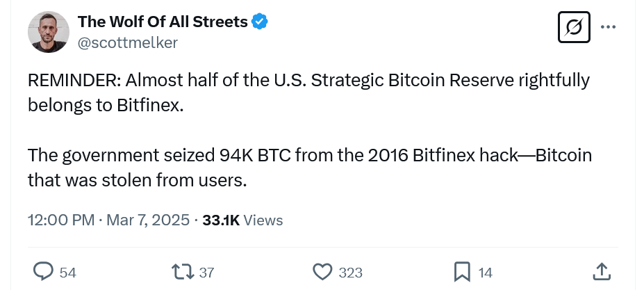Click the word Bitfinex ending the first paragraph

coord(138,105)
